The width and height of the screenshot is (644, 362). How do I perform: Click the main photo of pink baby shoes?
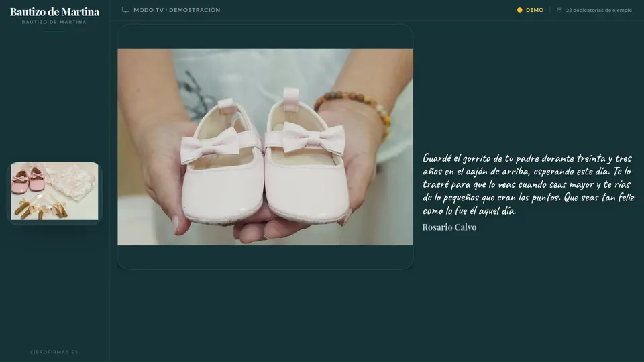coord(266,147)
